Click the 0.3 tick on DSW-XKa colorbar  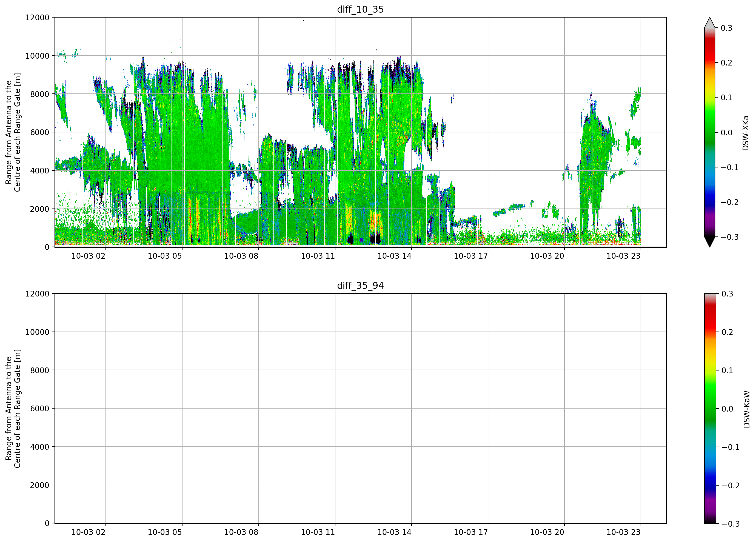tap(726, 28)
